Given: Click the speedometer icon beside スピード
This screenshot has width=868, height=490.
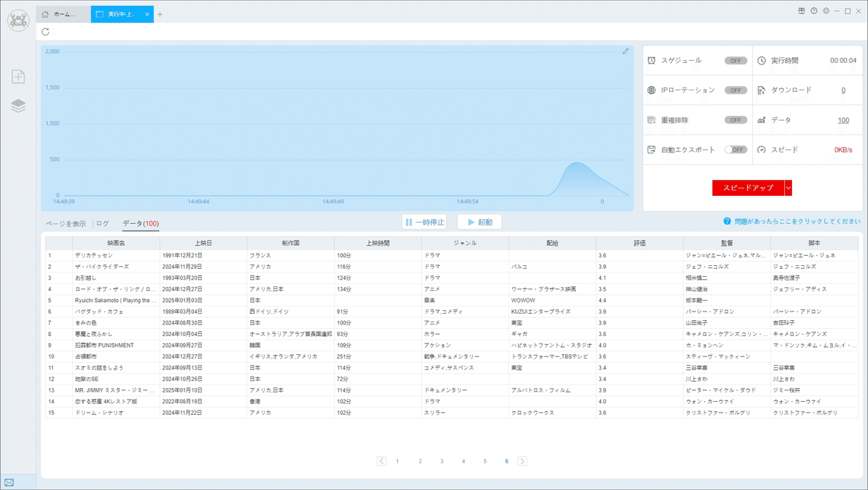Looking at the screenshot, I should (762, 150).
